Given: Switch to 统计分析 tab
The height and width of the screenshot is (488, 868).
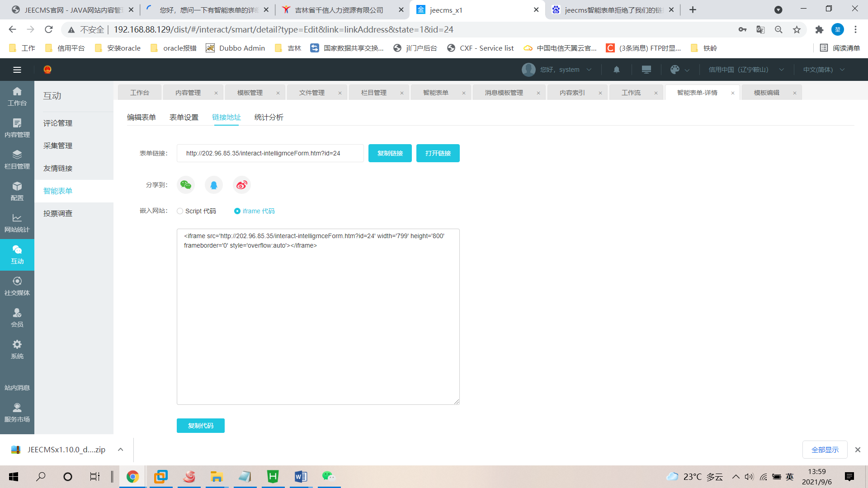Looking at the screenshot, I should click(269, 117).
